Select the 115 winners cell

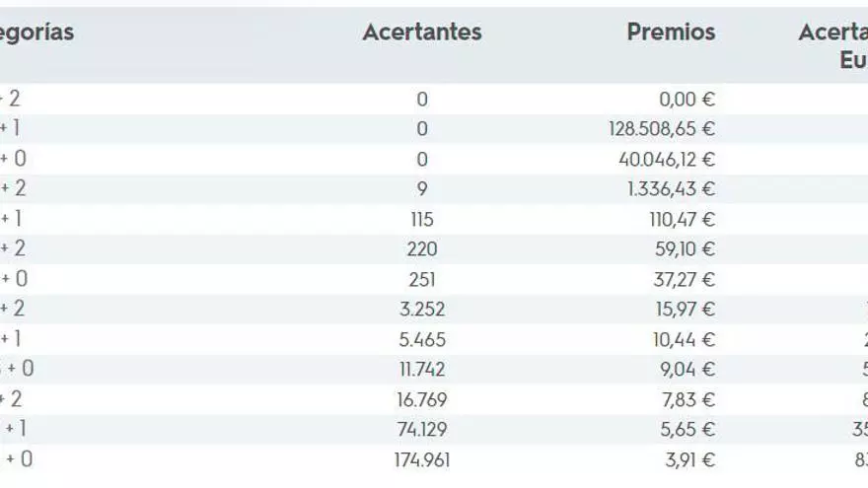pos(422,219)
